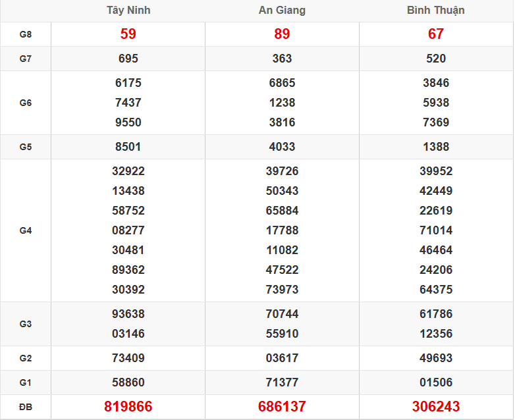
Task: Click the G1 row label
Action: tap(26, 382)
